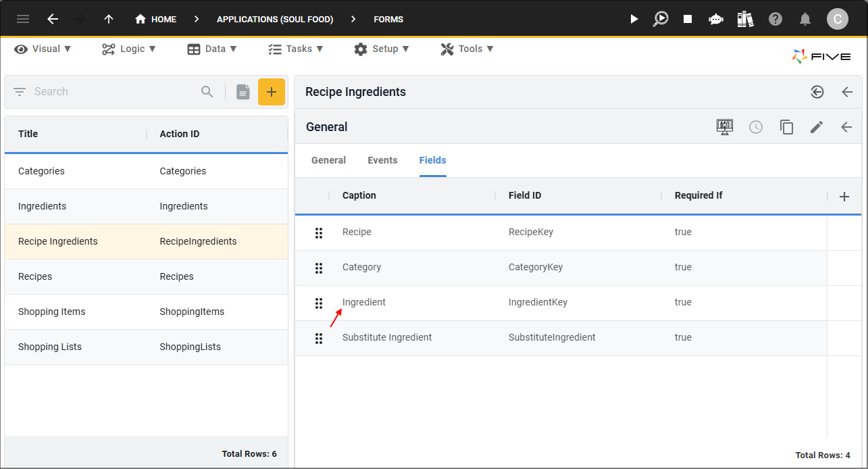Click the magnifier search icon

point(207,92)
